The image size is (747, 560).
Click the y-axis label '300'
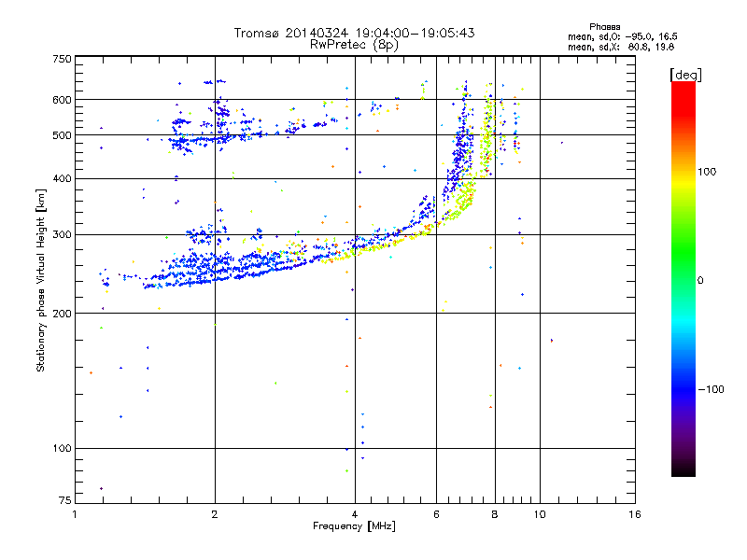coord(62,235)
